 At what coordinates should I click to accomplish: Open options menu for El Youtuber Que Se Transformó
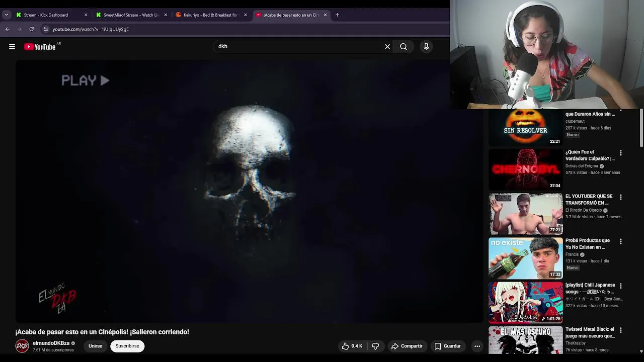click(x=621, y=197)
